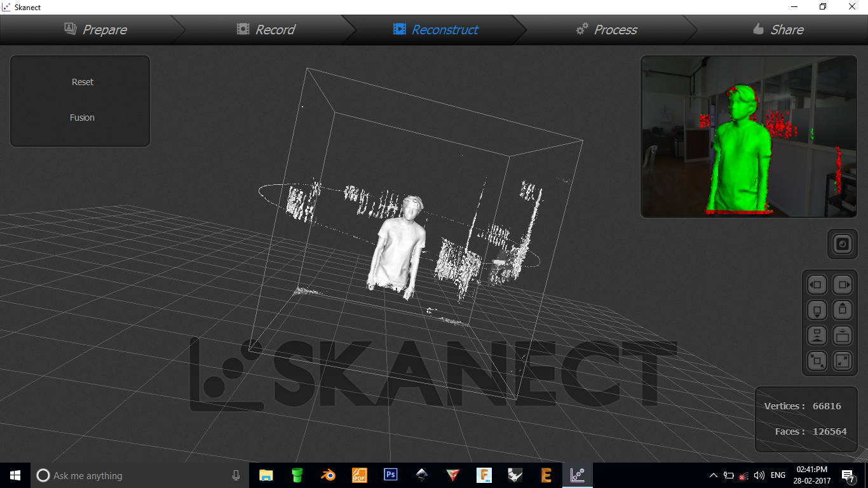The width and height of the screenshot is (868, 488).
Task: Move view up with arrow icon
Action: pyautogui.click(x=843, y=310)
